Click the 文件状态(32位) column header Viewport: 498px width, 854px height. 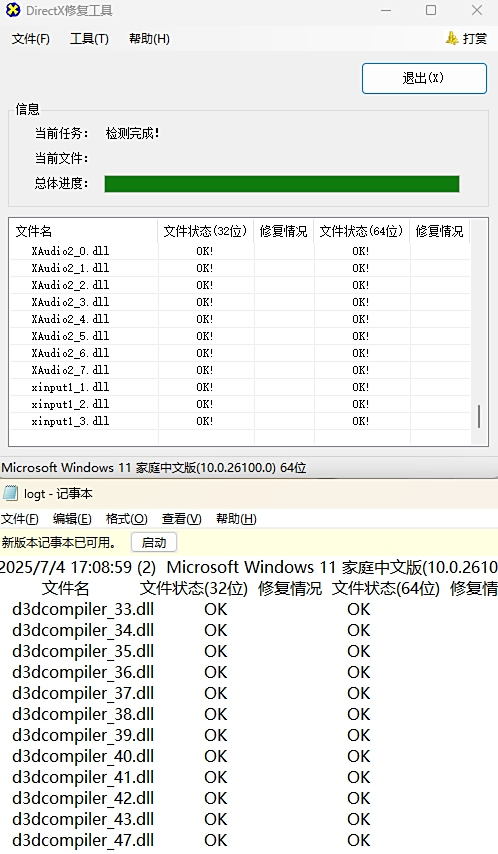205,231
